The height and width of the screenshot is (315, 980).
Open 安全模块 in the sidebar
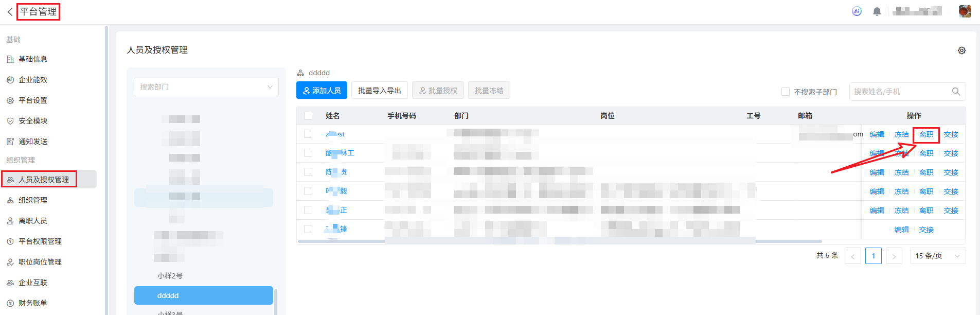tap(33, 121)
